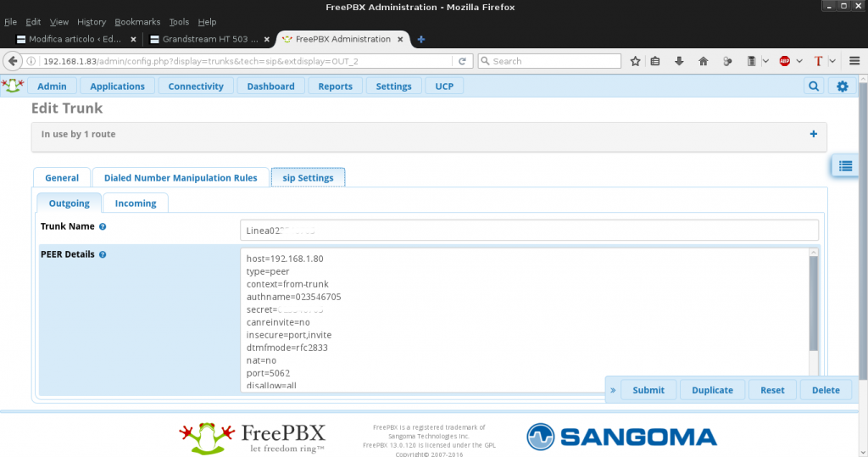
Task: Open the Applications dropdown menu
Action: 117,86
